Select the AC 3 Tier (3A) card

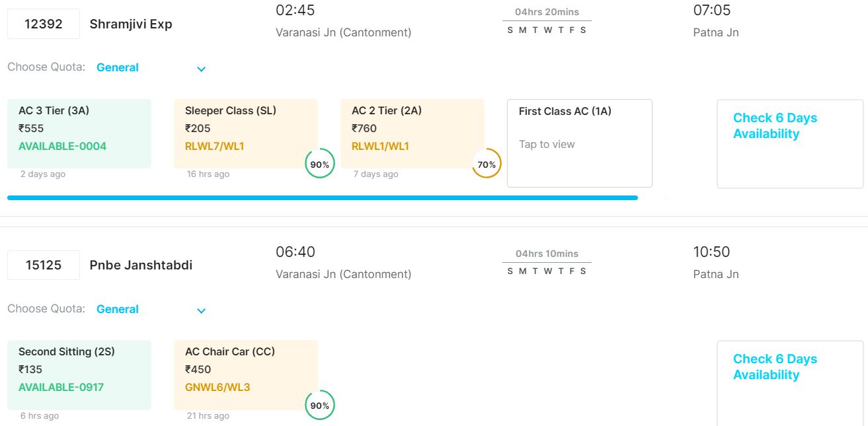pos(79,133)
